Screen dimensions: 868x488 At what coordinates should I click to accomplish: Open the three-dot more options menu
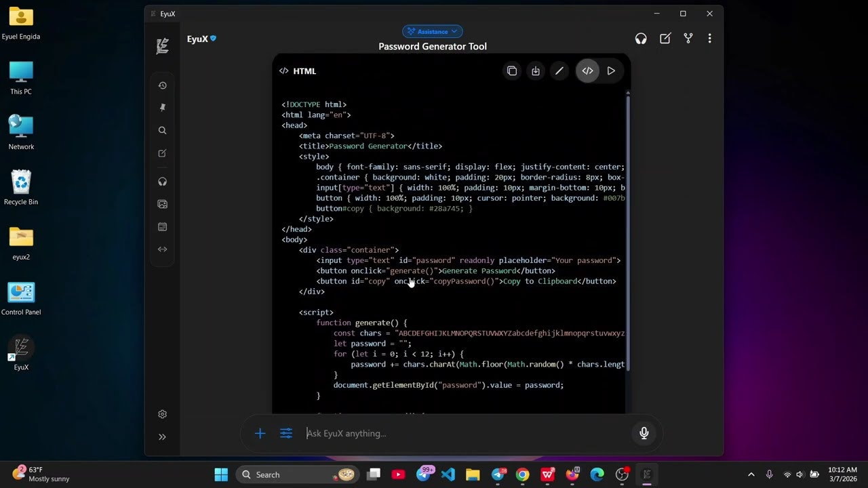[x=709, y=39]
